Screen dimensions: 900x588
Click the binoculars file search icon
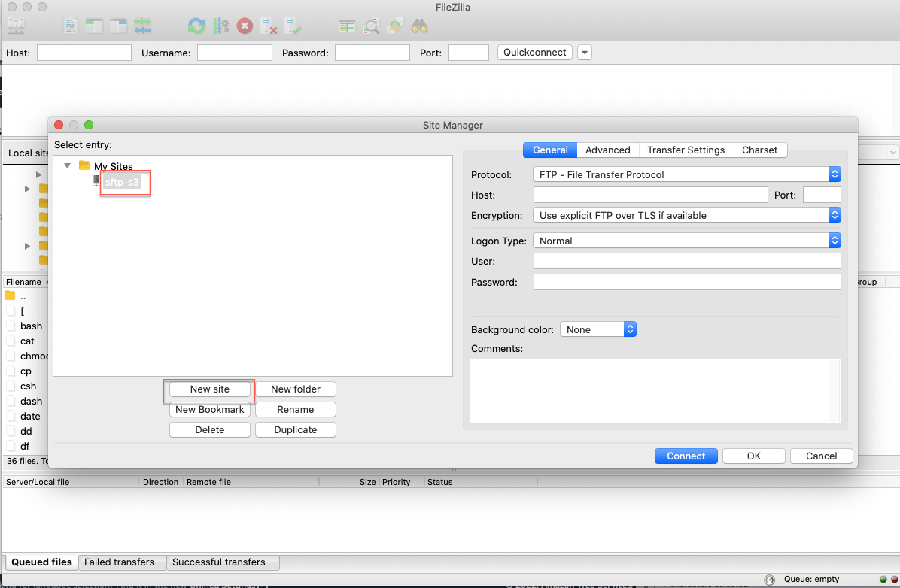pyautogui.click(x=419, y=26)
